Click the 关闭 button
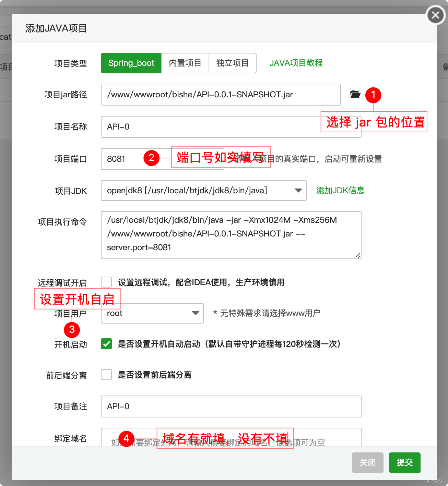Screen dimensions: 448x486 click(368, 463)
